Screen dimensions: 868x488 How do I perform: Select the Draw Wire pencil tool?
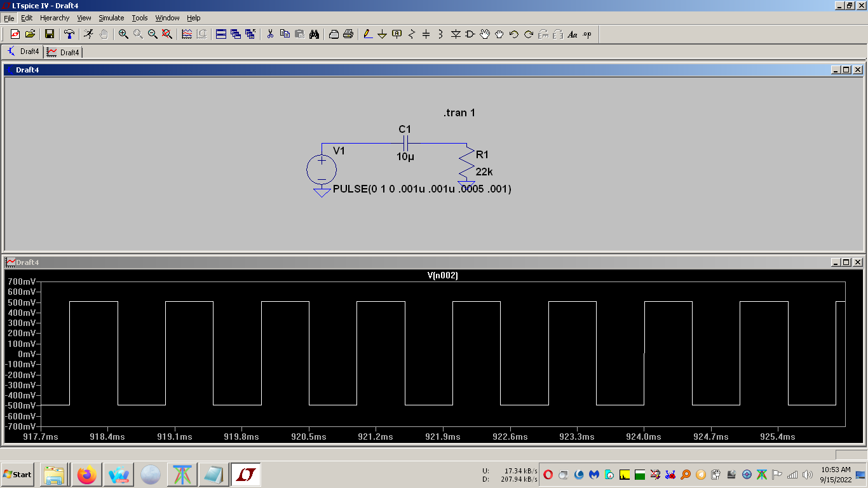[x=367, y=34]
